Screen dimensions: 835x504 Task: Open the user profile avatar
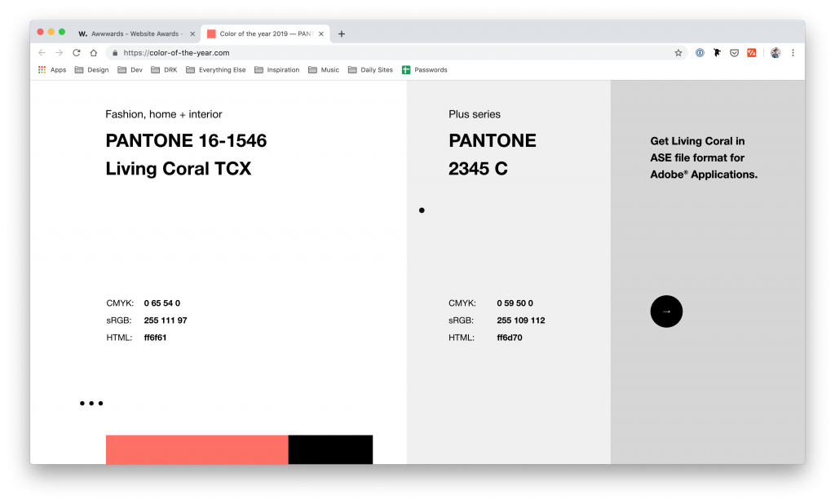point(775,53)
